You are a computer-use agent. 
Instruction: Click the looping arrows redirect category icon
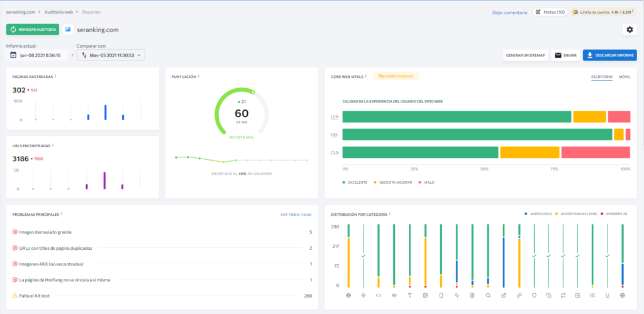point(563,295)
